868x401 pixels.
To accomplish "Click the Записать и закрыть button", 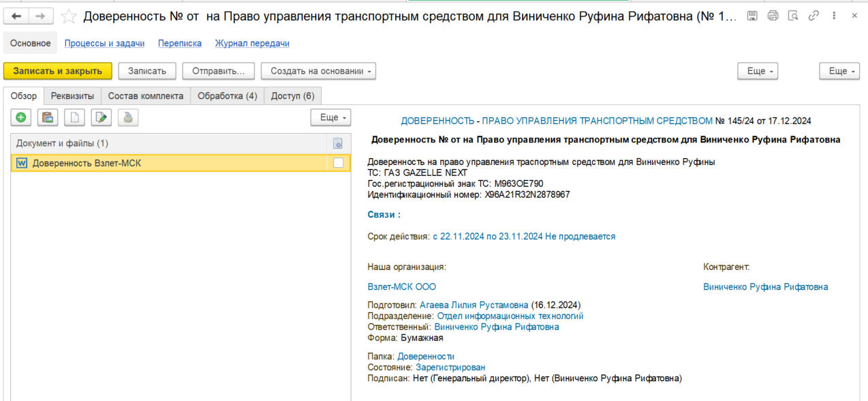I will pos(58,71).
